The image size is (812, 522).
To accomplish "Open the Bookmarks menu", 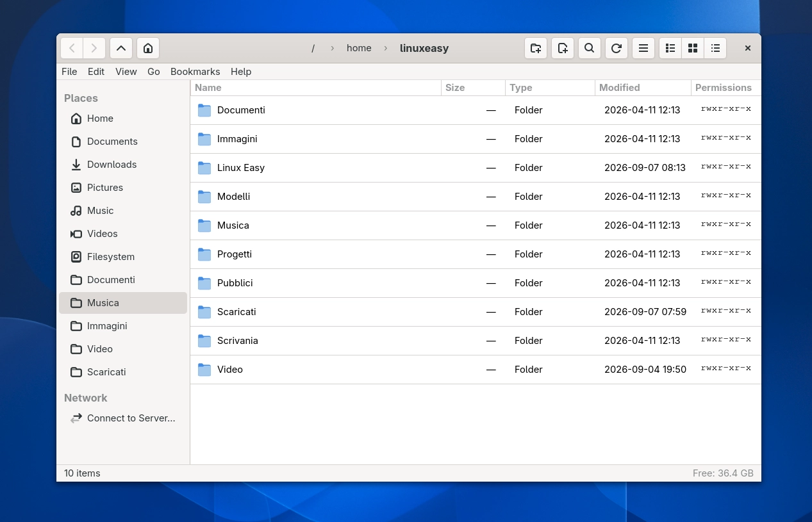I will [x=195, y=72].
